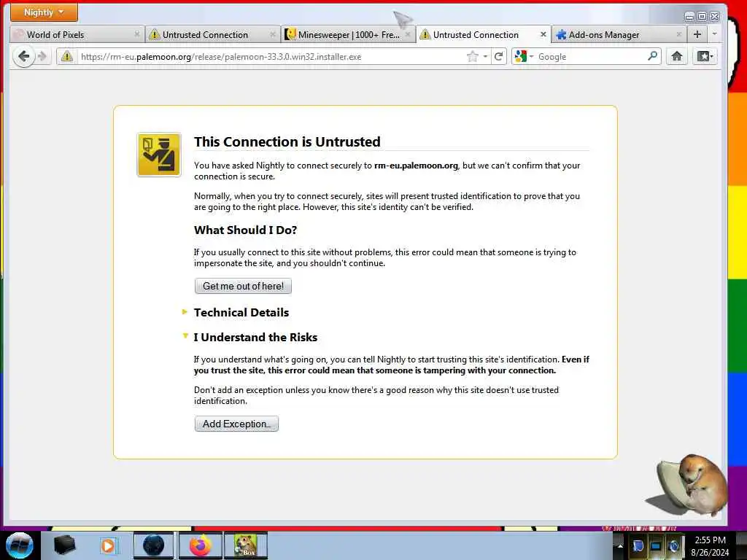Click the Get me out of here! button
747x560 pixels.
tap(243, 286)
